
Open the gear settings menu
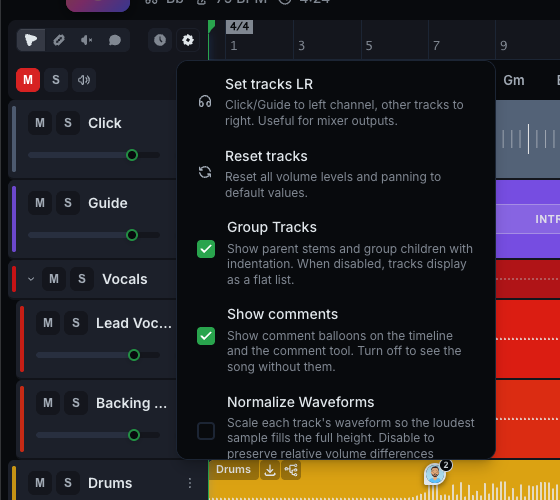[188, 40]
